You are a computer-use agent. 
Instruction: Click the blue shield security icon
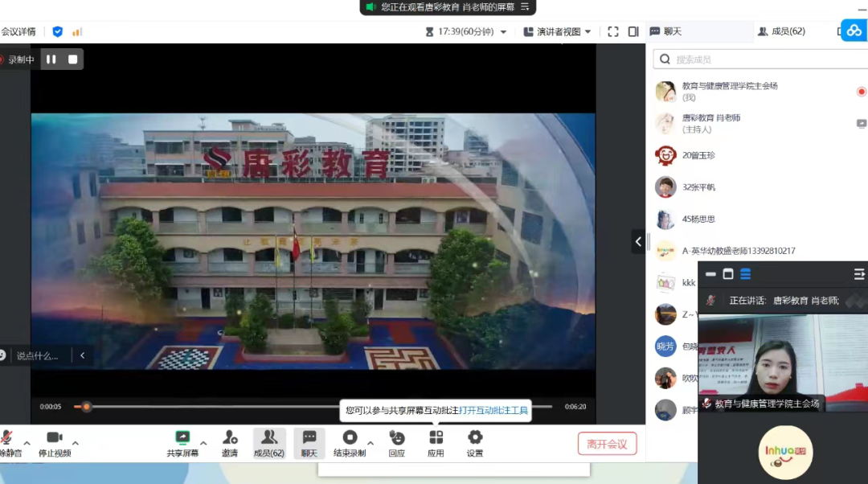[x=58, y=31]
